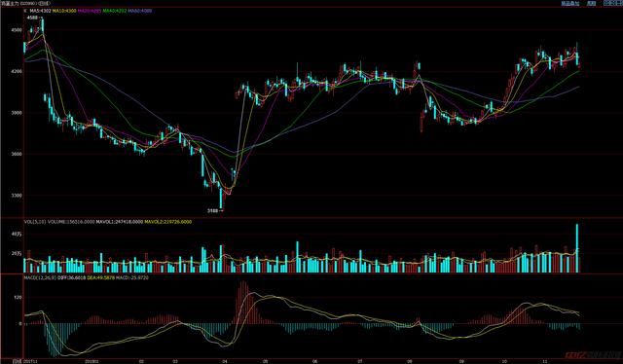The image size is (623, 364).
Task: Click the period label at bottom-left corner
Action: [17, 361]
